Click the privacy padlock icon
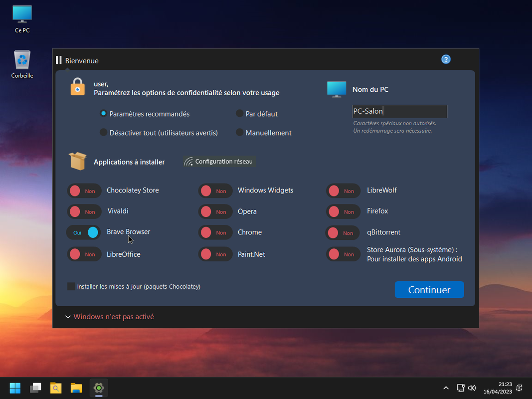The height and width of the screenshot is (399, 532). 77,86
